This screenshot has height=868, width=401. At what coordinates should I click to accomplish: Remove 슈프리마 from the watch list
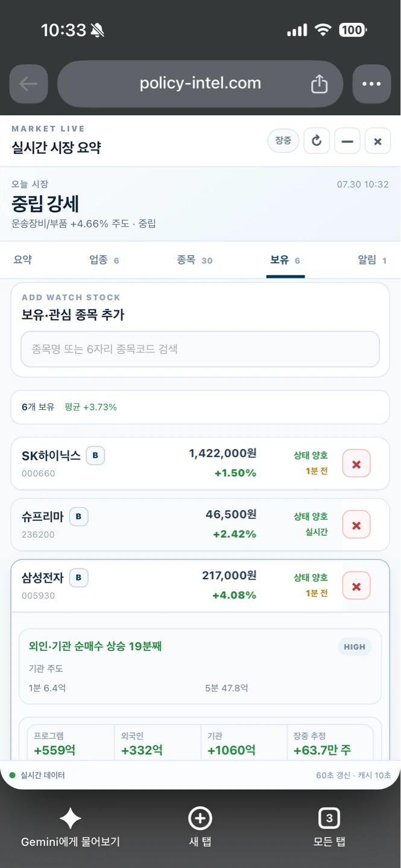click(356, 525)
